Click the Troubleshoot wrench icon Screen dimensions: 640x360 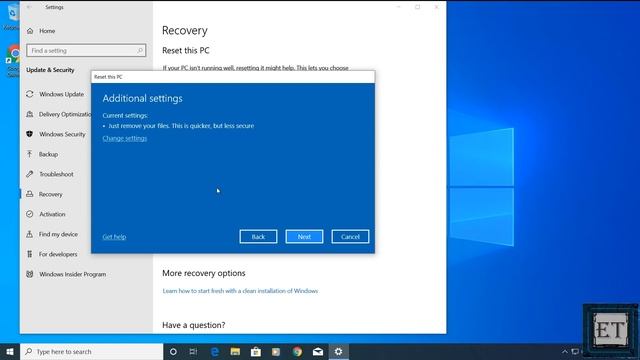(30, 174)
